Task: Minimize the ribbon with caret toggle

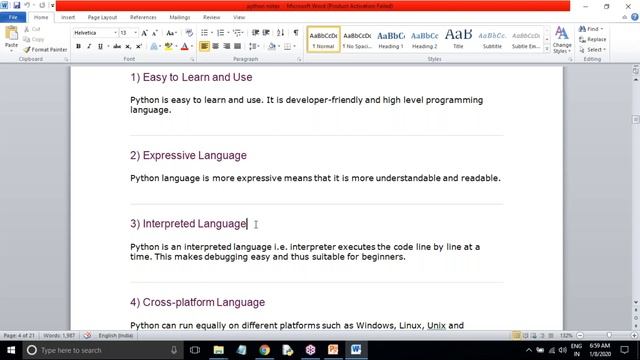Action: pos(624,17)
